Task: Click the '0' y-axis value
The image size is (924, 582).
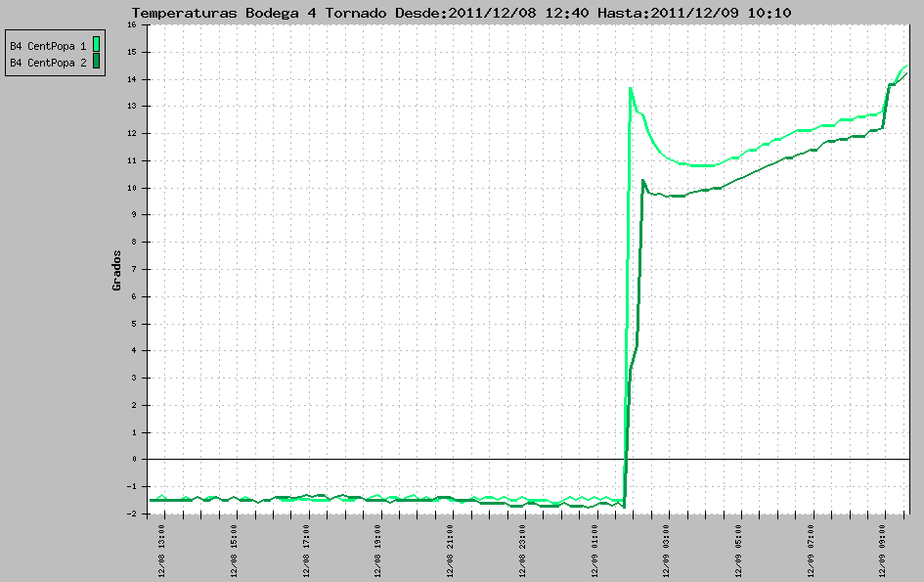Action: click(134, 460)
